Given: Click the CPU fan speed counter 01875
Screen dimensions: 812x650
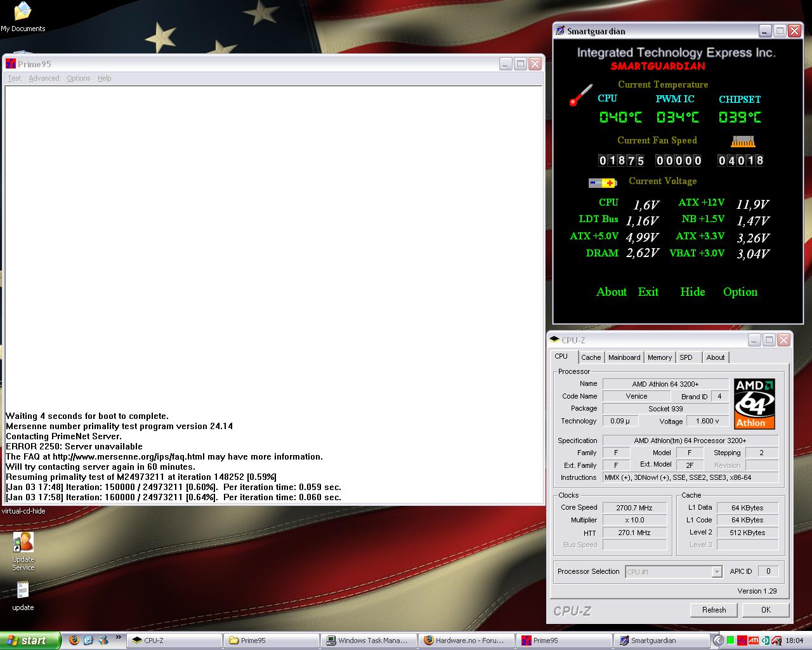Looking at the screenshot, I should (x=622, y=161).
